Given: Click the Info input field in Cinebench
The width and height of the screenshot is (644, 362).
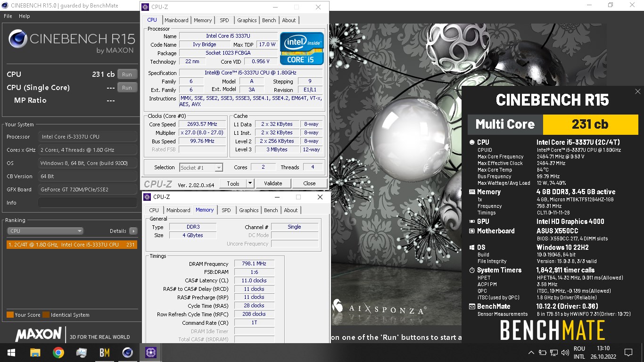Looking at the screenshot, I should [88, 203].
